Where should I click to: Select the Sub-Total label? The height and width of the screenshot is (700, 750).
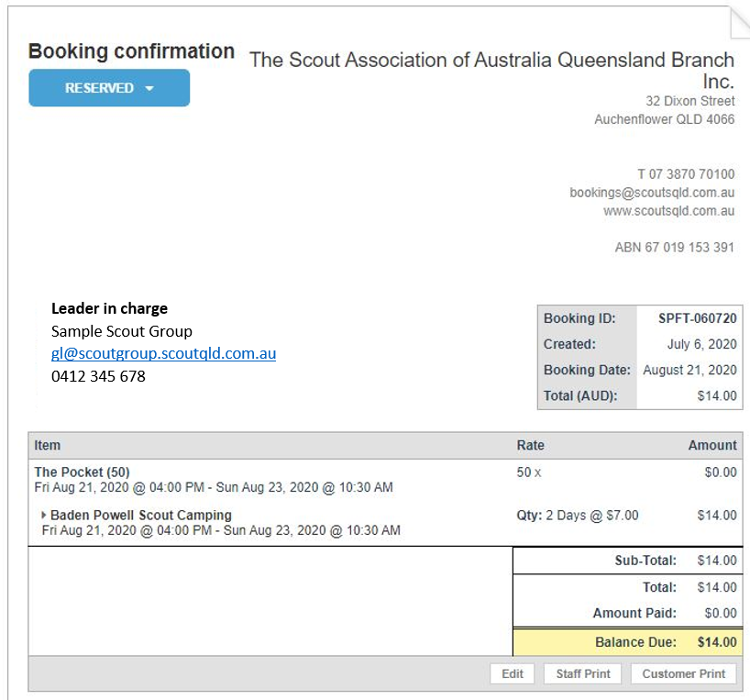pyautogui.click(x=645, y=561)
